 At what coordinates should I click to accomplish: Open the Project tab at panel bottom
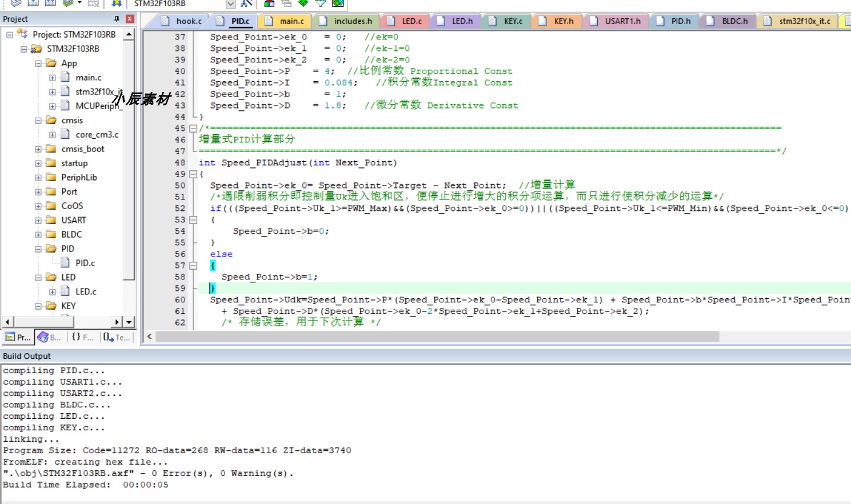click(x=18, y=337)
